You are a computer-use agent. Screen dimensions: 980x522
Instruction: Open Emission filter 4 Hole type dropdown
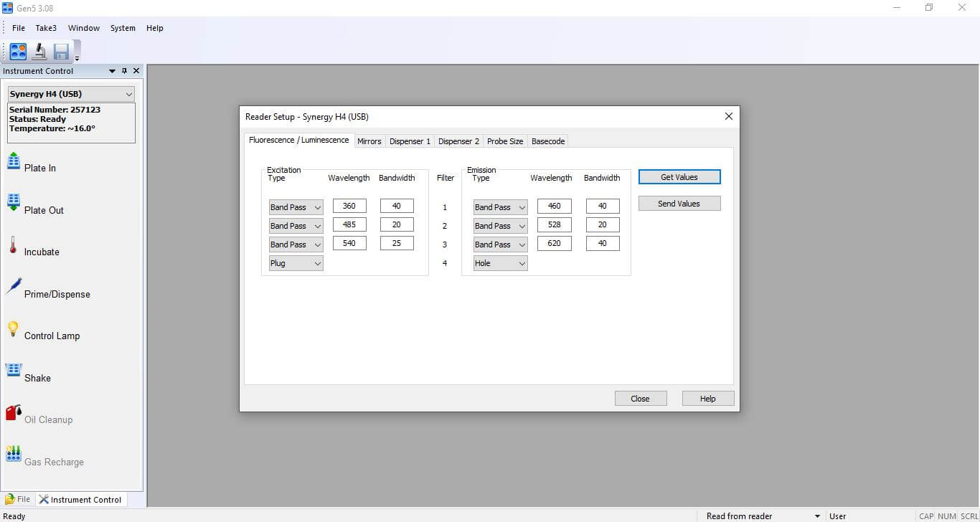500,263
